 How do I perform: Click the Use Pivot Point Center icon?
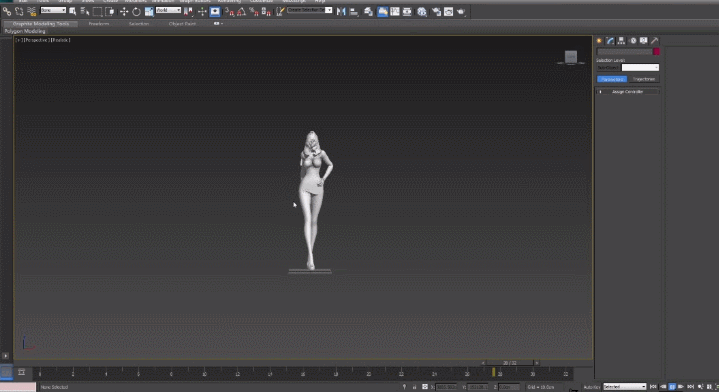tap(188, 11)
